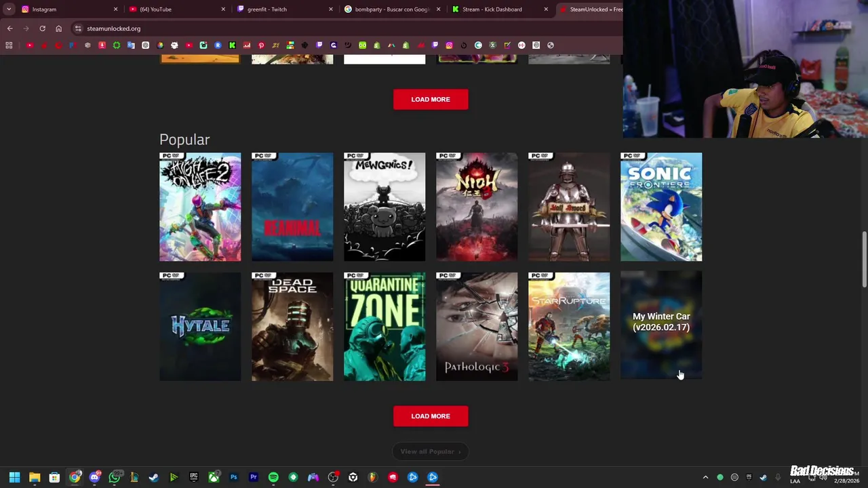This screenshot has height=488, width=868.
Task: Open Discord from the taskbar
Action: [x=94, y=477]
